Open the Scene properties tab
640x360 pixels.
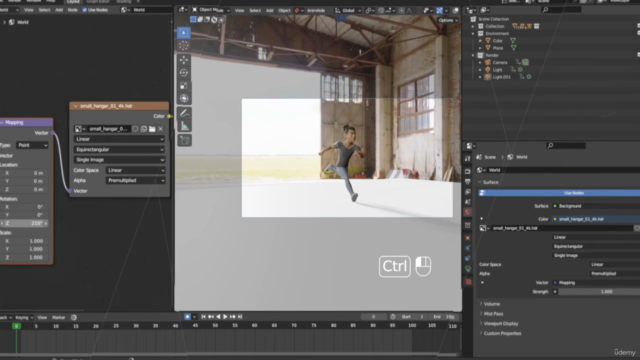coord(468,202)
